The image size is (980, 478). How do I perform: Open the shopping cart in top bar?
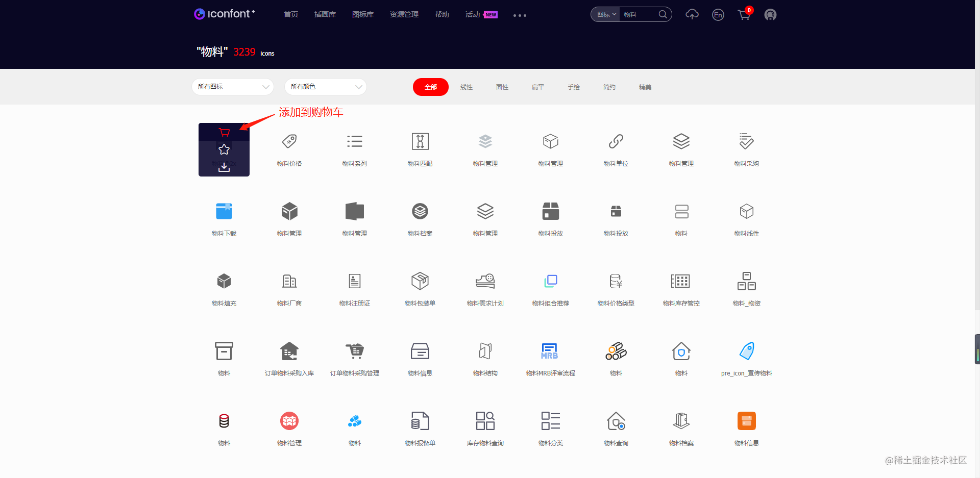click(744, 14)
